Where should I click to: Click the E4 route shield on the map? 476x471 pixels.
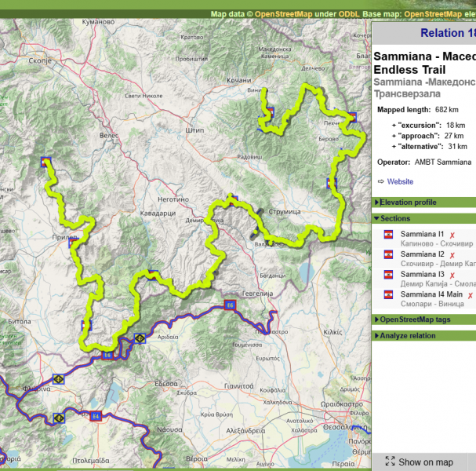tap(96, 416)
